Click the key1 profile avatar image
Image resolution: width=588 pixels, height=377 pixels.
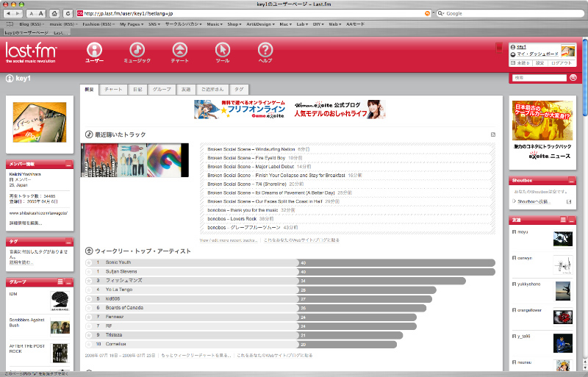click(40, 122)
